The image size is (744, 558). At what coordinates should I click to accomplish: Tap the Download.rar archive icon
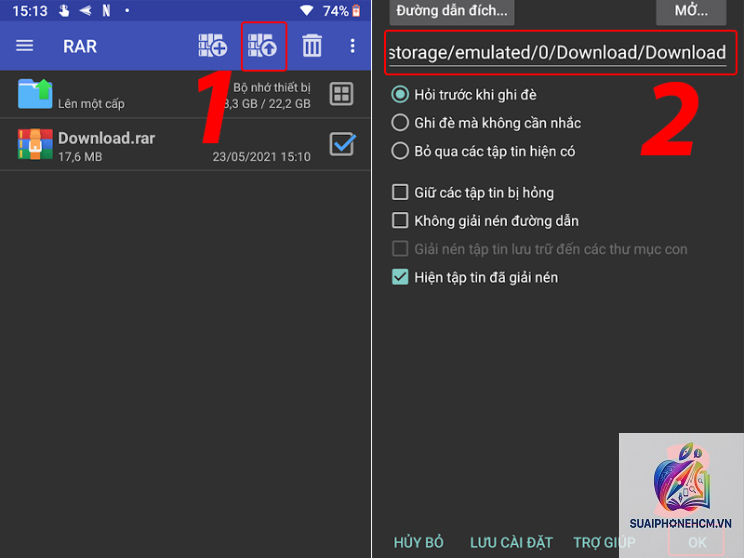tap(35, 144)
